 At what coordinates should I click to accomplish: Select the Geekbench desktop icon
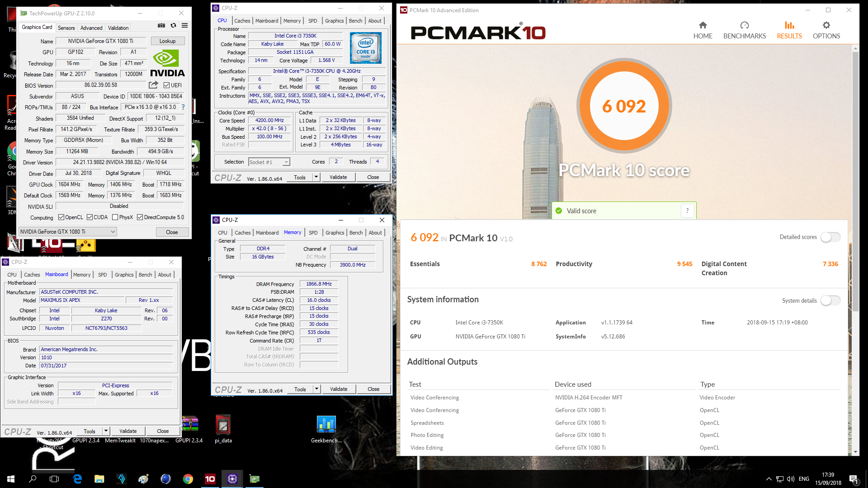[326, 429]
